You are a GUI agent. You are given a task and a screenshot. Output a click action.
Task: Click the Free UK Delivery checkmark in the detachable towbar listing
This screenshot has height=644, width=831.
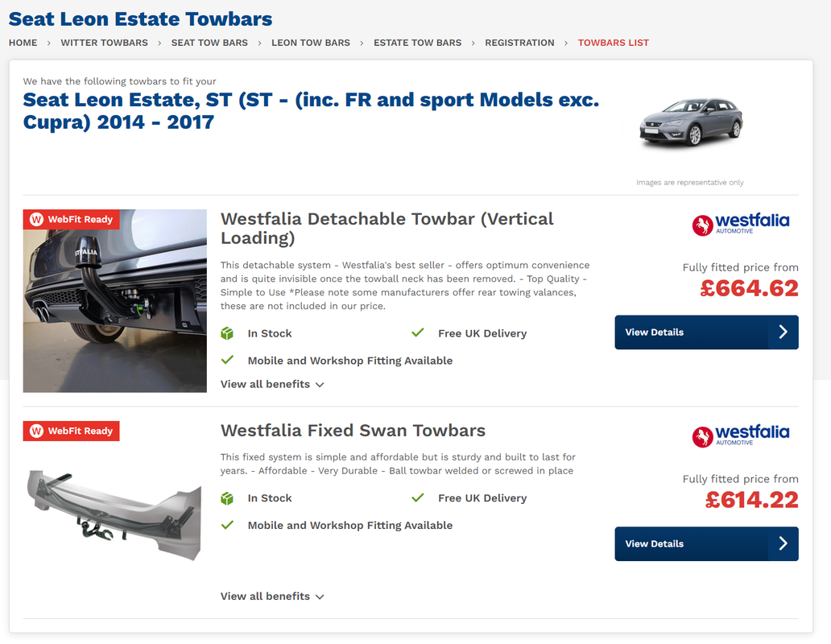pyautogui.click(x=418, y=332)
